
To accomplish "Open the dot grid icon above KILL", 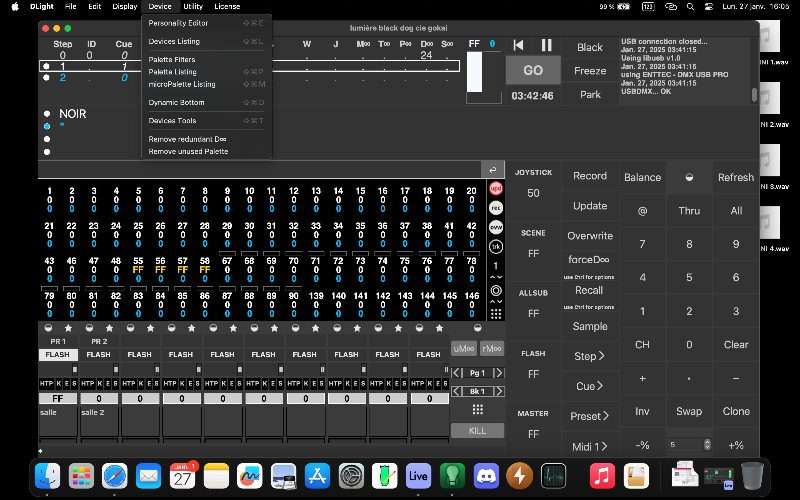I will pyautogui.click(x=478, y=409).
